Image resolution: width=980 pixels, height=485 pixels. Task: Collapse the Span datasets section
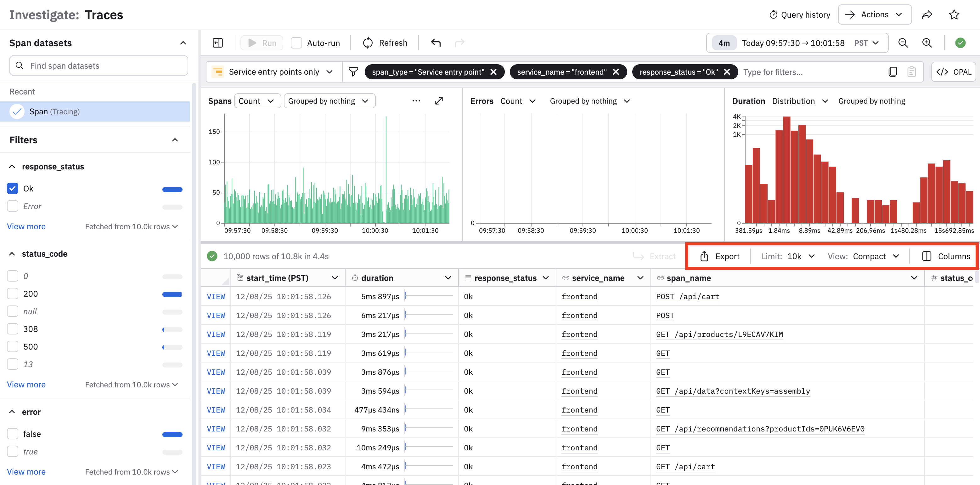click(x=183, y=43)
